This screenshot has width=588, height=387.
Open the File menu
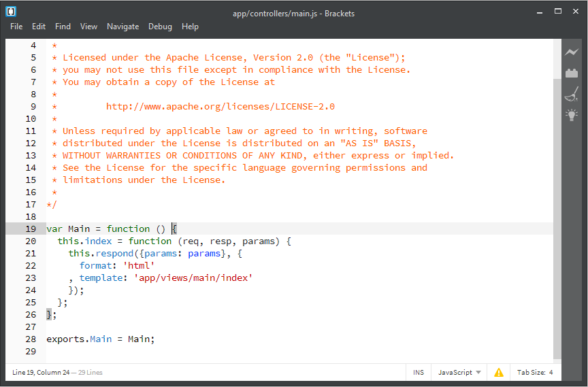[x=16, y=27]
